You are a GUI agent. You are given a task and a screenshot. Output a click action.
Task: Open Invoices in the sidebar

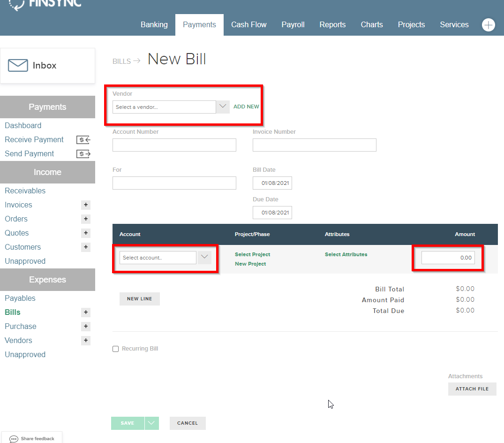[x=18, y=205]
